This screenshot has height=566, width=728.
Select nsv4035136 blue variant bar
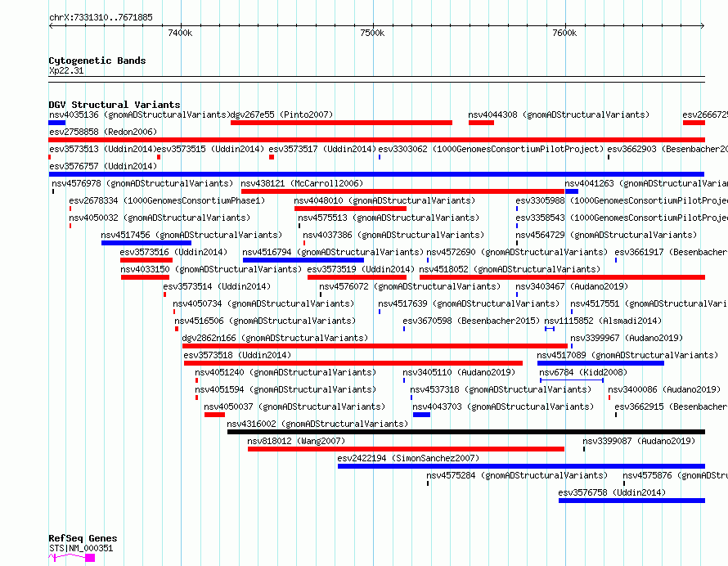pos(57,123)
